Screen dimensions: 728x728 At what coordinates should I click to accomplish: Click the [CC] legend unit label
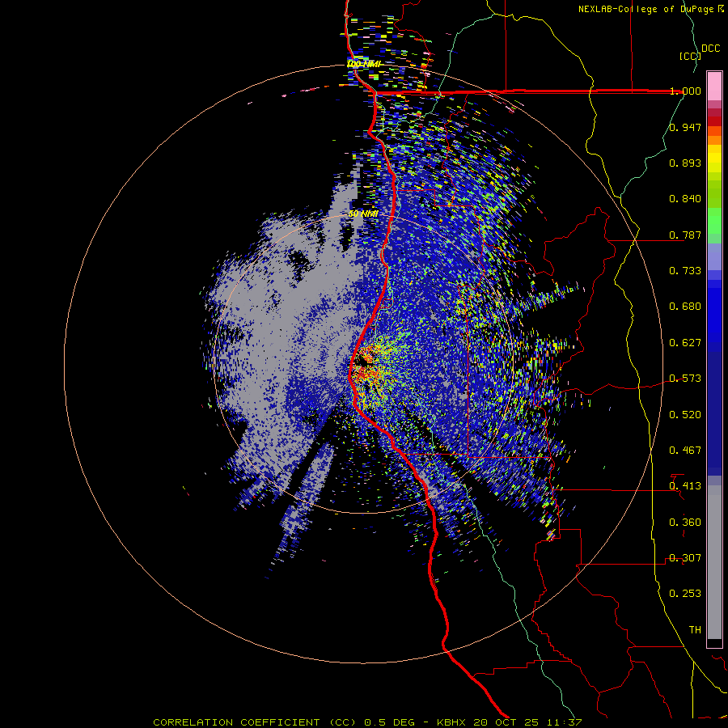point(690,56)
